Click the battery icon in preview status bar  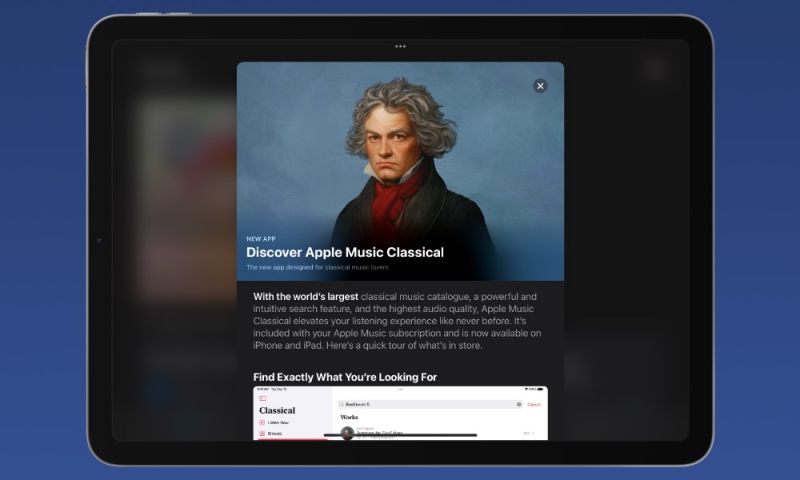pos(540,389)
